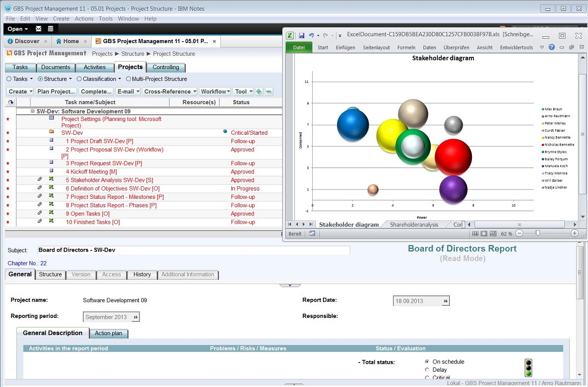Select the Delay status option
588x387 pixels.
tap(427, 370)
